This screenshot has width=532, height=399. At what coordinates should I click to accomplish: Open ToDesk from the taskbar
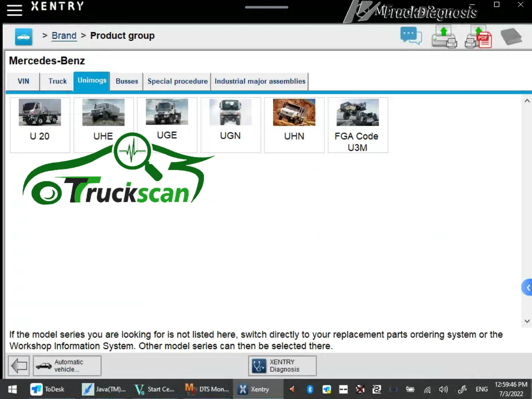[x=47, y=389]
